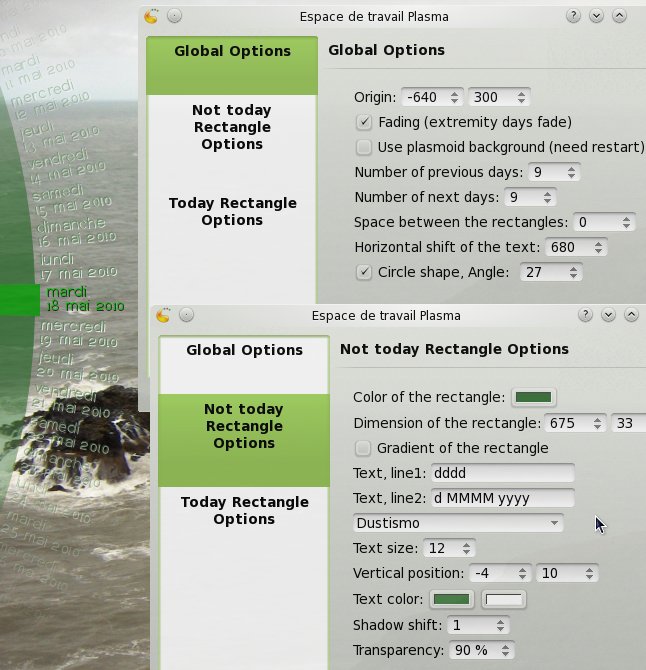Click the help button in lower window titlebar
The image size is (646, 670).
point(585,315)
